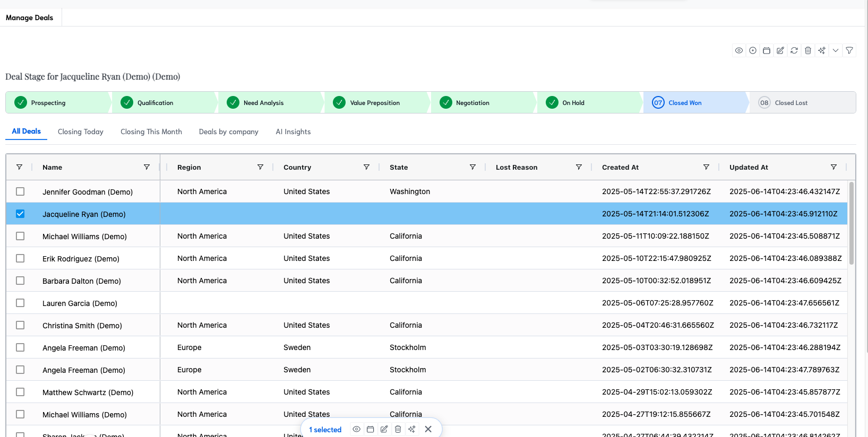Viewport: 868px width, 437px height.
Task: Tick the checkbox for Jennifer Goodman (Demo)
Action: point(20,191)
